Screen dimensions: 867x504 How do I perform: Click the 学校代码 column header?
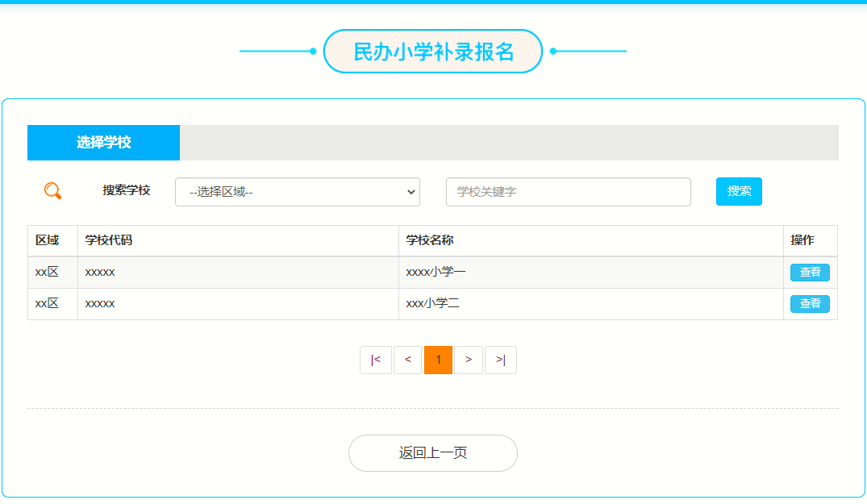109,240
